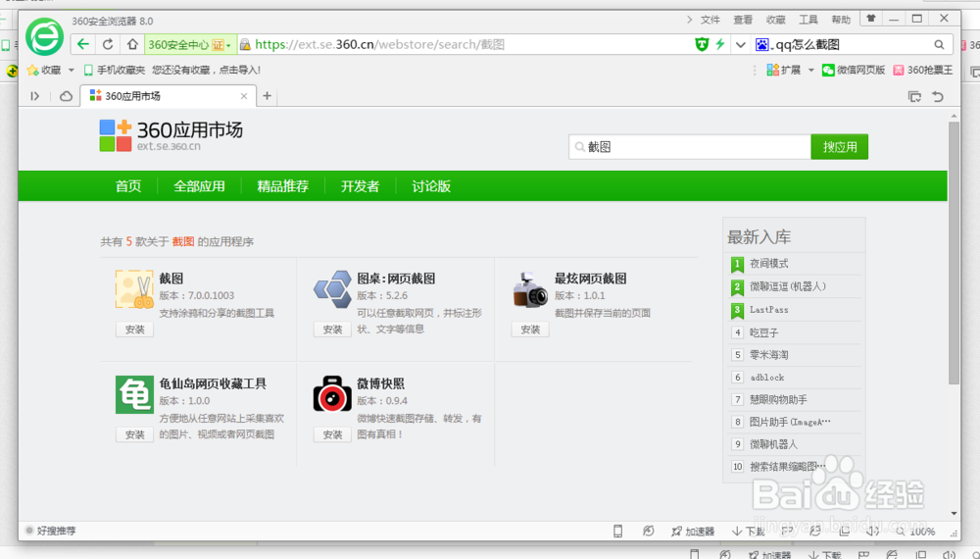
Task: Open the 收藏 star favorites button
Action: (x=44, y=70)
